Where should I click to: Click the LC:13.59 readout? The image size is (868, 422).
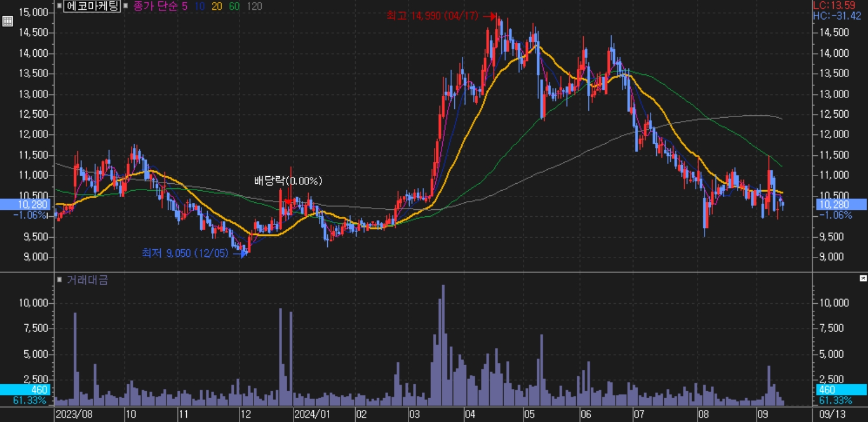click(x=834, y=5)
